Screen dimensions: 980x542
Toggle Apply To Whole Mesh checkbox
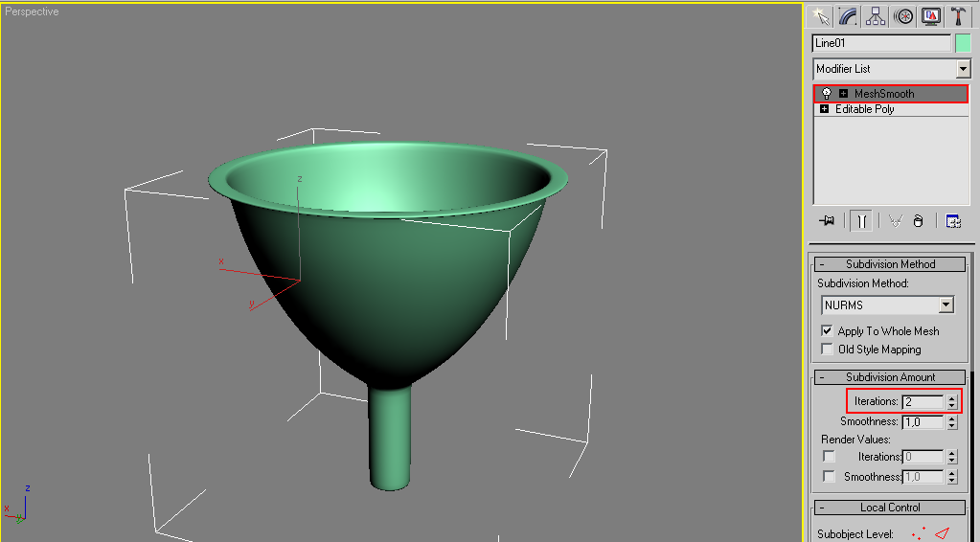click(827, 331)
